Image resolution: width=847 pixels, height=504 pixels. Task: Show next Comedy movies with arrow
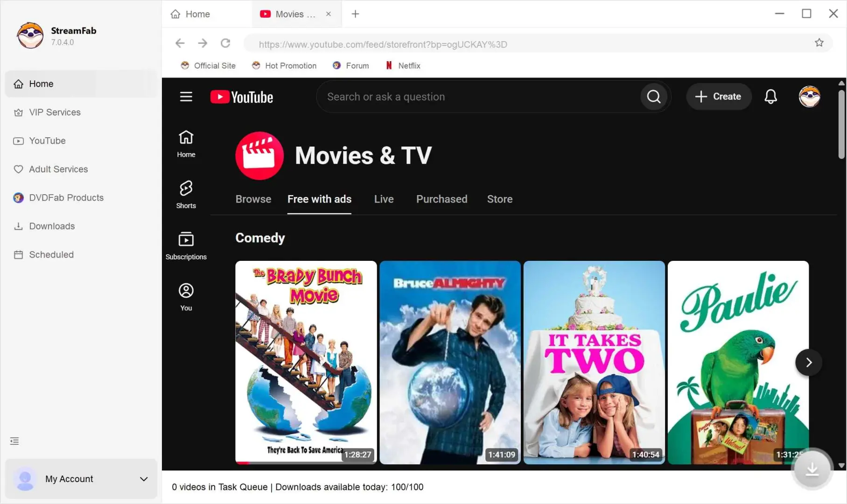click(809, 363)
